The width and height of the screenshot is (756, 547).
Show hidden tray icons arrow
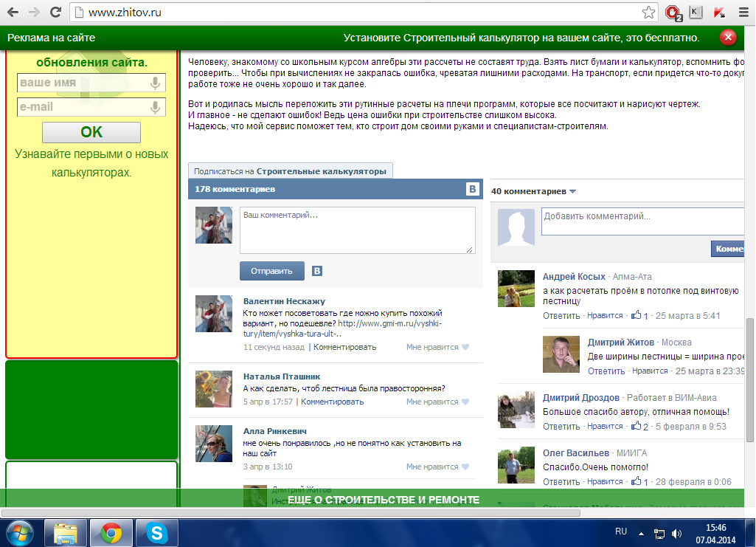pyautogui.click(x=641, y=534)
